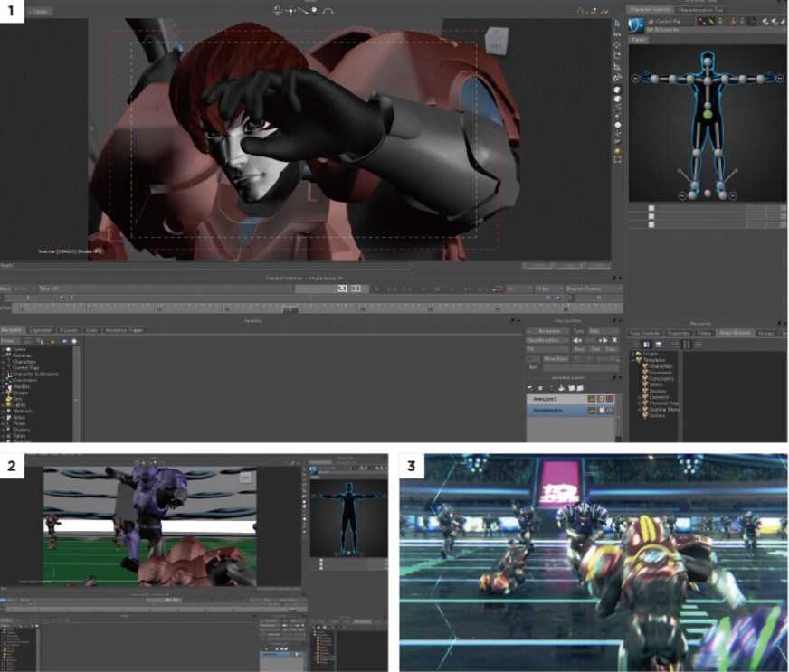Screen dimensions: 789x672
Task: Select the green hips effector
Action: pyautogui.click(x=708, y=115)
